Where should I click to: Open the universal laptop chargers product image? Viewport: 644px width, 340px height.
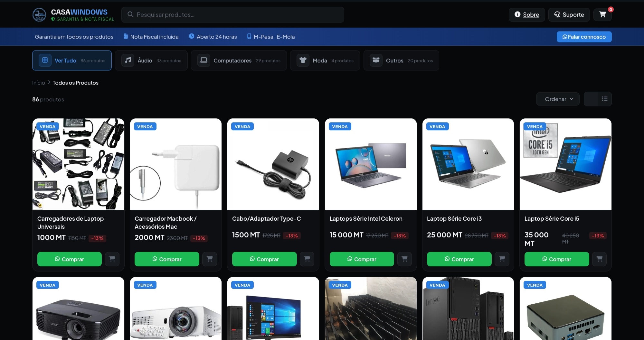tap(78, 164)
